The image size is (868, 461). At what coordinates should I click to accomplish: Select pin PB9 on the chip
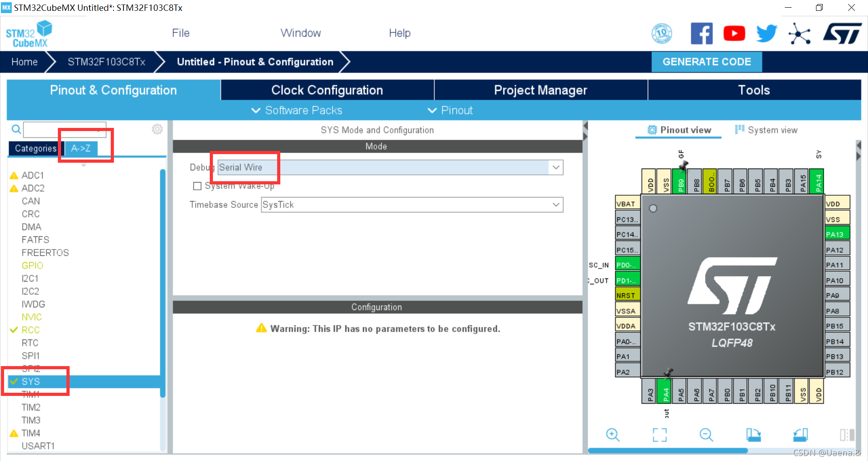click(x=679, y=181)
